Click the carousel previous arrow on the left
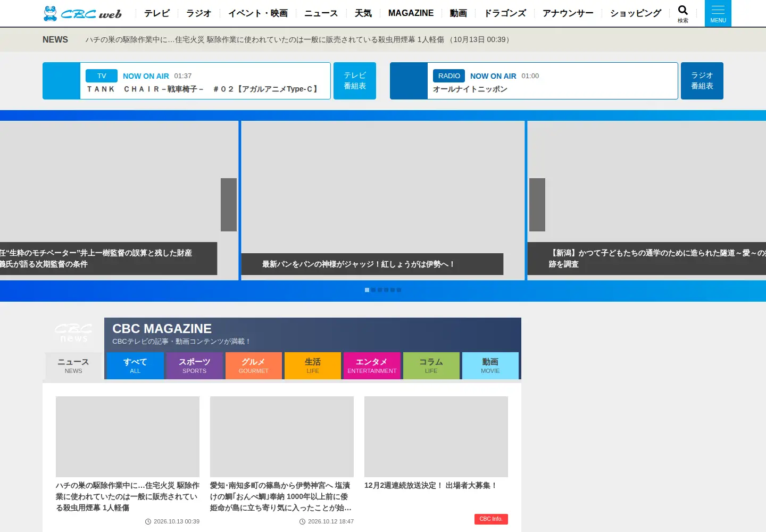Image resolution: width=766 pixels, height=532 pixels. pos(229,205)
